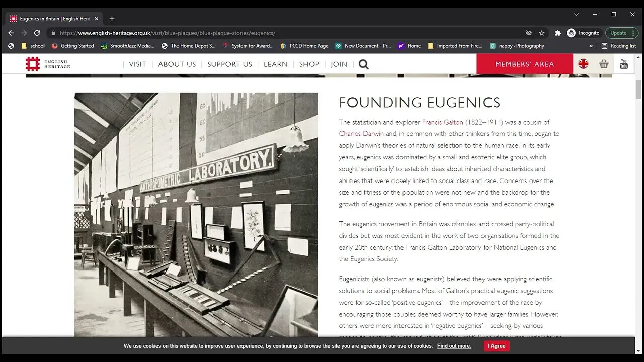
Task: Open the PCCD Home Page bookmark
Action: point(304,46)
